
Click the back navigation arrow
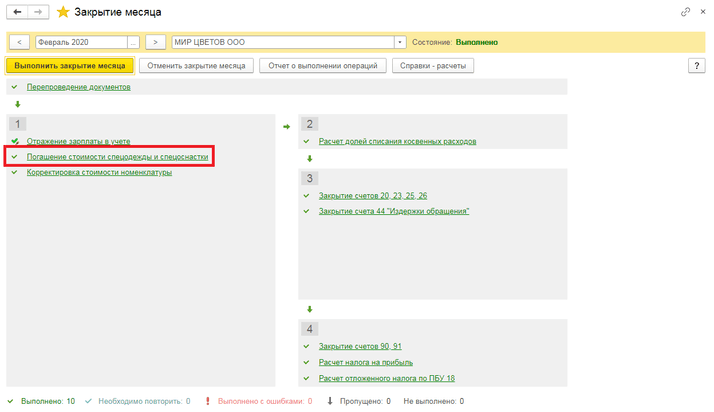tap(17, 12)
